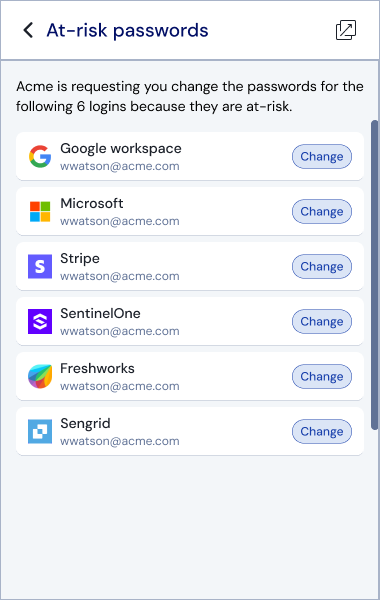Click the Sengrid logo icon
Image resolution: width=380 pixels, height=600 pixels.
pyautogui.click(x=40, y=431)
